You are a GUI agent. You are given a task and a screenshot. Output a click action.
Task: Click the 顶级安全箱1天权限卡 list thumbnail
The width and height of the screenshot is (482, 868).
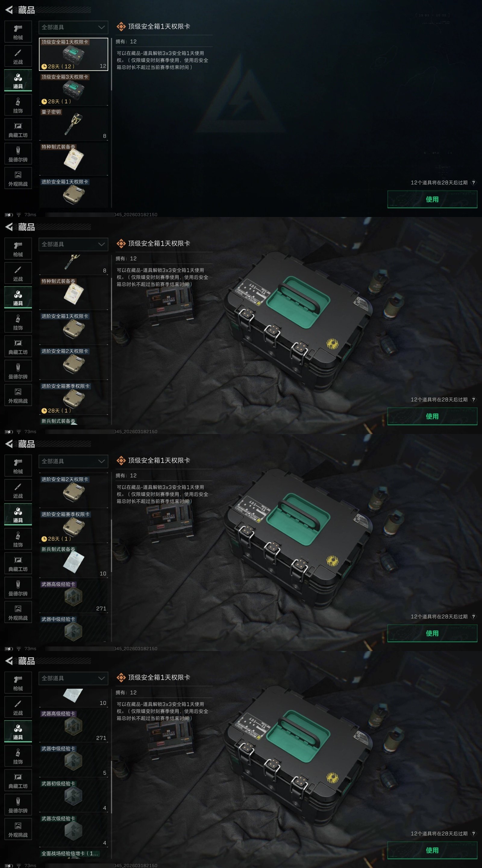pos(74,54)
